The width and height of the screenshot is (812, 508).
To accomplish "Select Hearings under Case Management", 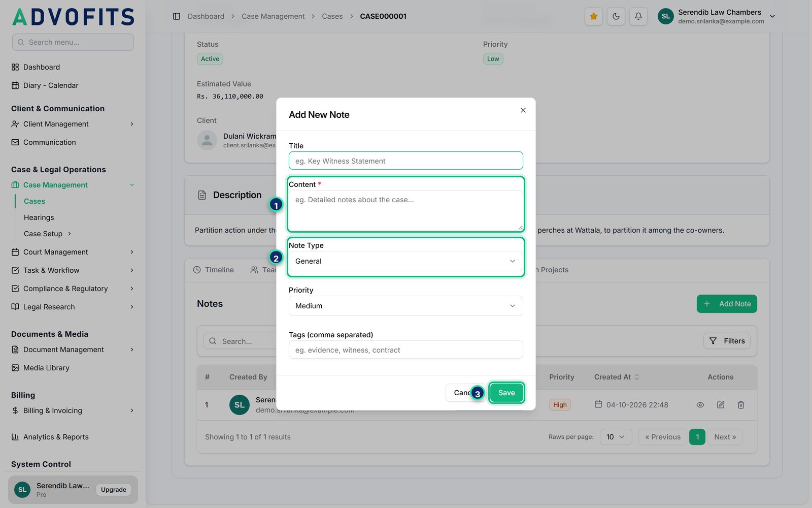I will (x=39, y=217).
